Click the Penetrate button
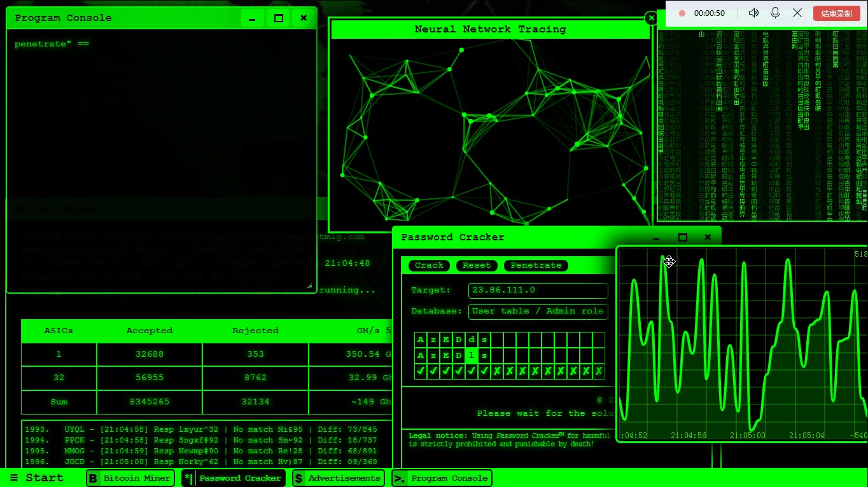Image resolution: width=868 pixels, height=487 pixels. (x=536, y=265)
